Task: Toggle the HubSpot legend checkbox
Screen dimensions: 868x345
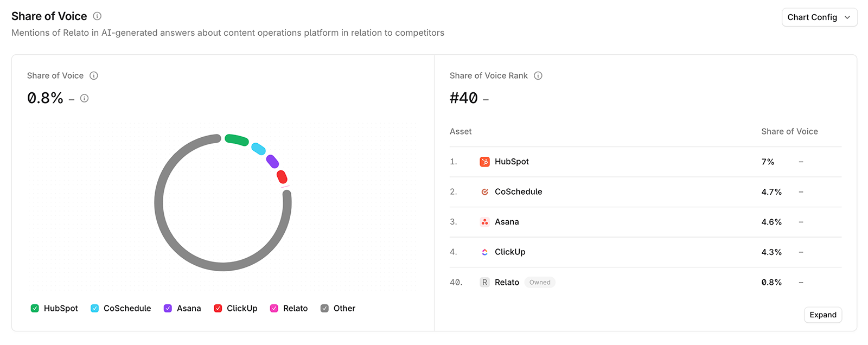Action: [x=35, y=308]
